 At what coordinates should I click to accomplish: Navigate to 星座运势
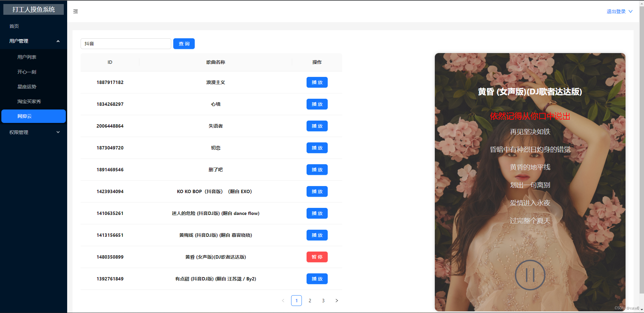(27, 86)
